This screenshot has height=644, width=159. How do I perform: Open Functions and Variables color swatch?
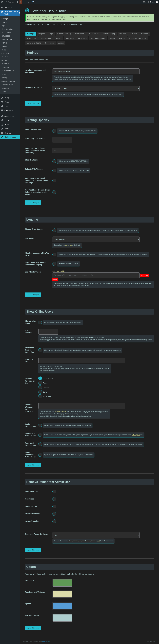(62, 594)
